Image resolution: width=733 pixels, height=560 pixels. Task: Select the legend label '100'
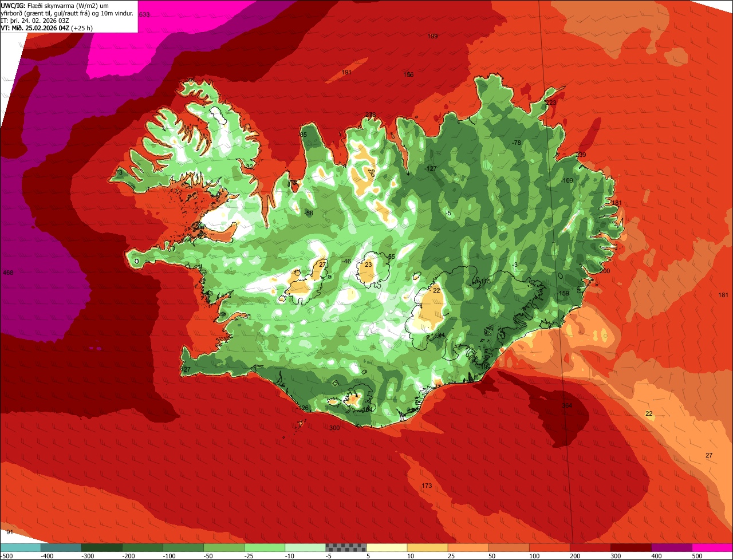pos(534,555)
